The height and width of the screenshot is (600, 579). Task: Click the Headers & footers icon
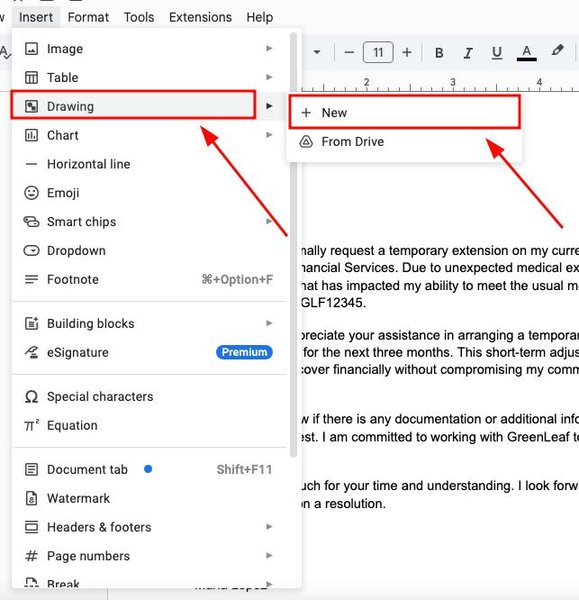coord(31,527)
